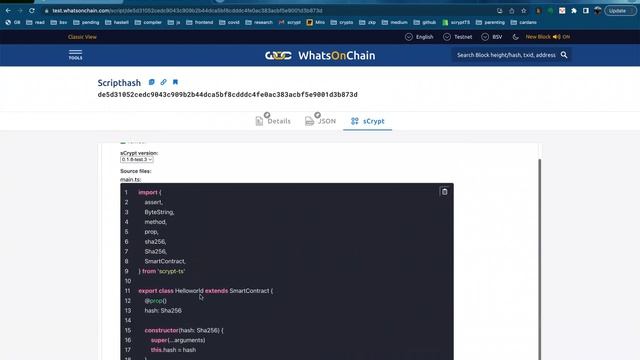640x360 pixels.
Task: Open the BSV chain dropdown
Action: [491, 37]
